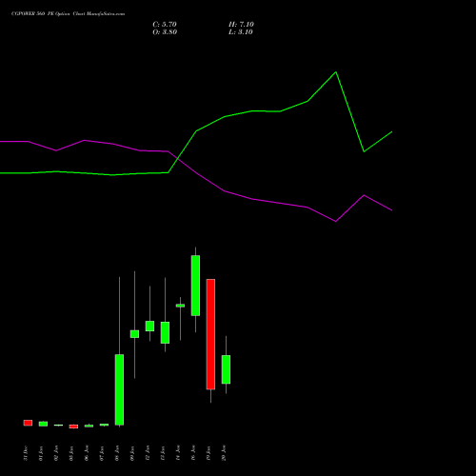Click the 09 Jan date label

click(x=132, y=453)
